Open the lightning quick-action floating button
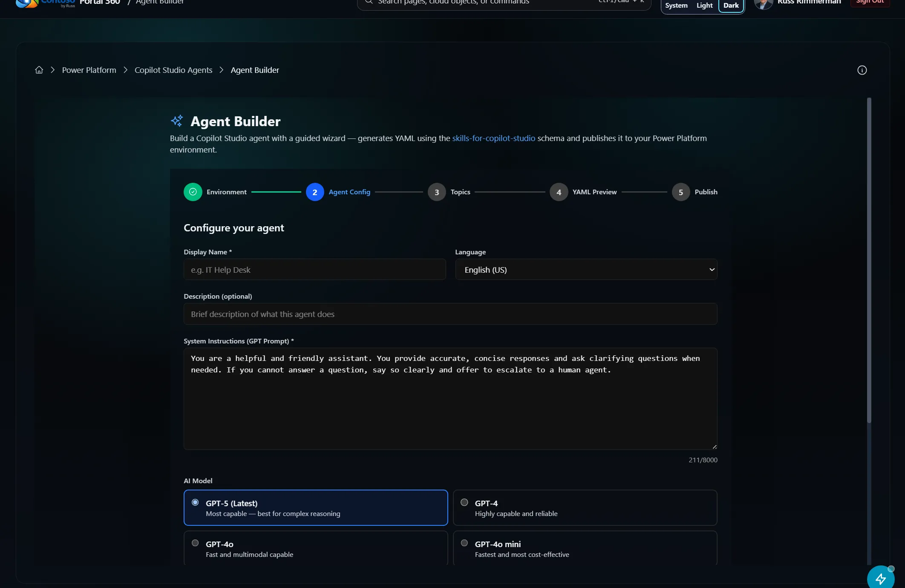This screenshot has width=905, height=588. [881, 578]
